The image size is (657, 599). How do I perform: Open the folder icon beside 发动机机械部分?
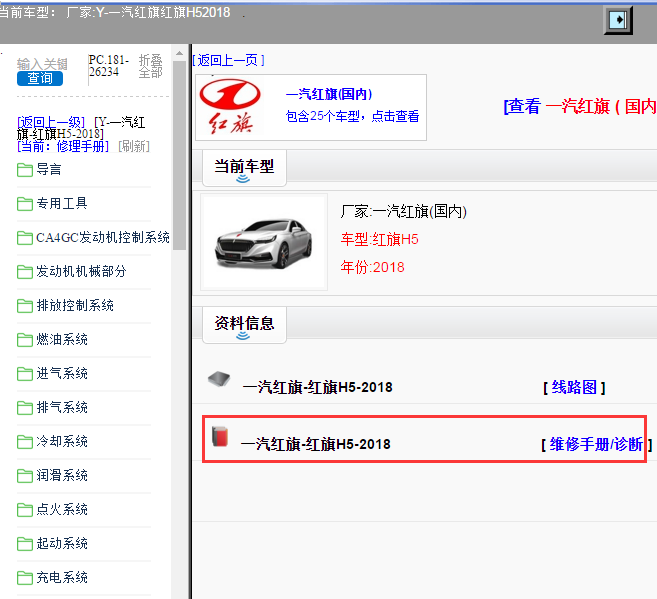point(25,272)
